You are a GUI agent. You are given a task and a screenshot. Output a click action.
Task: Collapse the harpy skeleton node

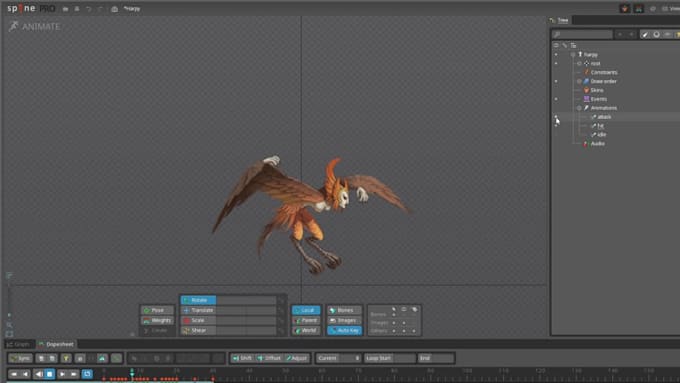point(573,55)
